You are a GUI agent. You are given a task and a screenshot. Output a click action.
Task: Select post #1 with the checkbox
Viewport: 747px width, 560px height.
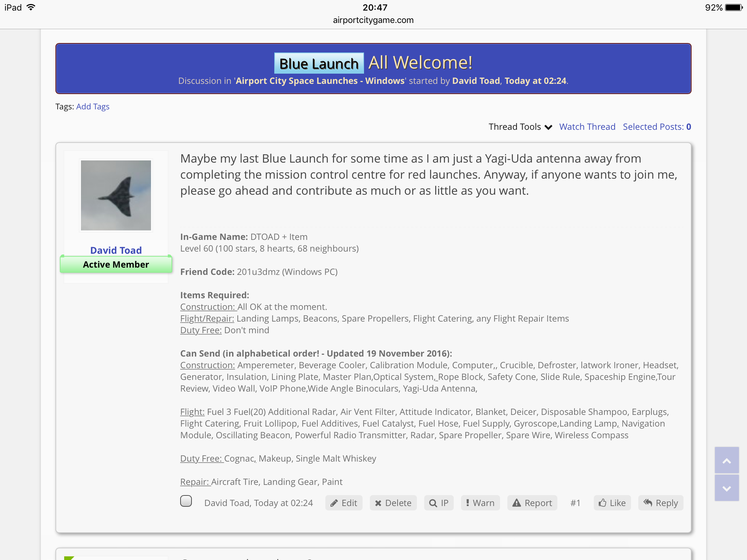pos(186,501)
